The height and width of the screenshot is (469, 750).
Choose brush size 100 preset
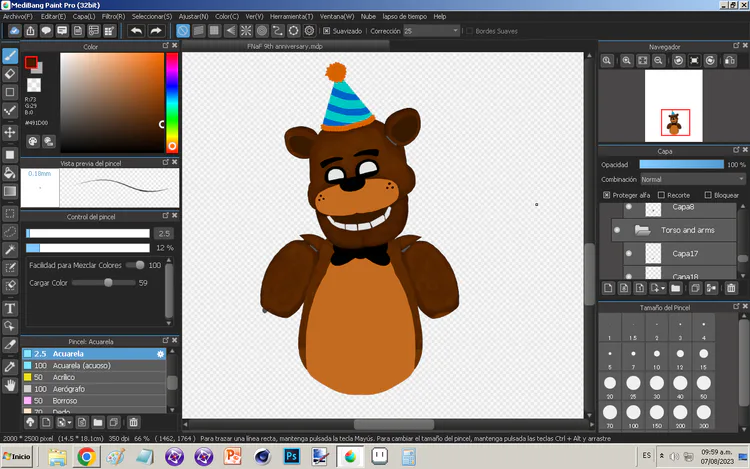pos(633,415)
